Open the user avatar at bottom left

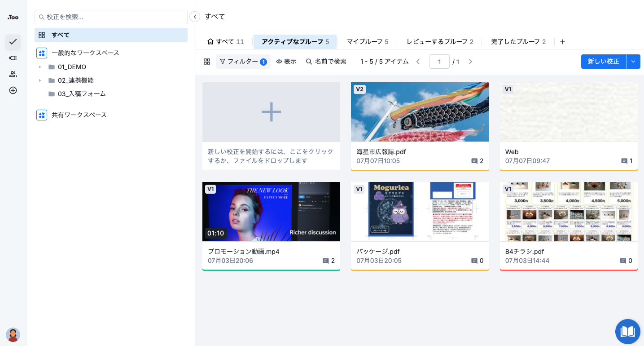pyautogui.click(x=13, y=335)
